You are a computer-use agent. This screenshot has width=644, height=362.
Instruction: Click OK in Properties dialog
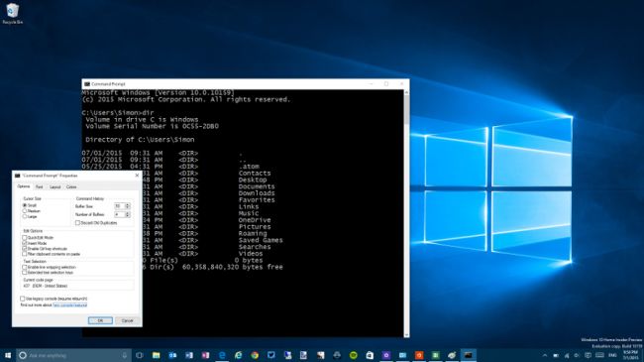tap(100, 320)
